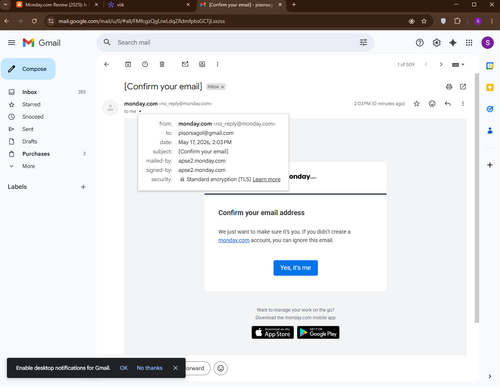Open Gmail support help icon
The height and width of the screenshot is (387, 500).
pos(420,43)
